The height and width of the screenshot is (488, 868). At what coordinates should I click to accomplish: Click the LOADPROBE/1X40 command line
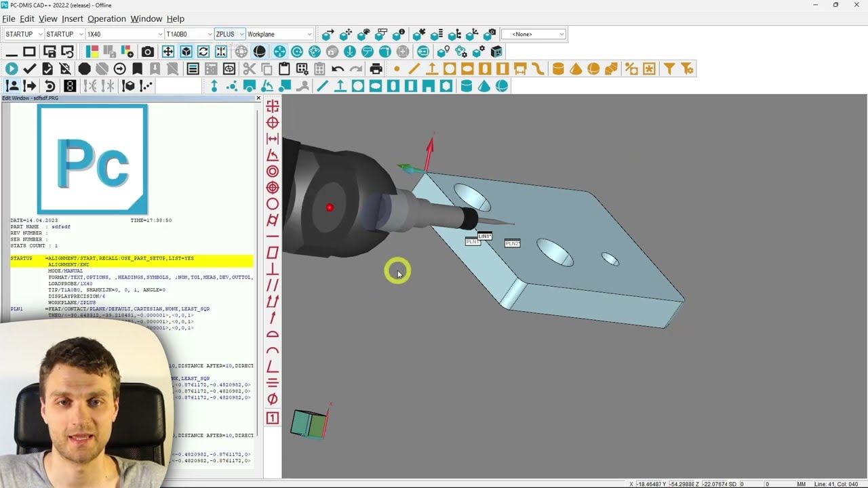click(70, 284)
